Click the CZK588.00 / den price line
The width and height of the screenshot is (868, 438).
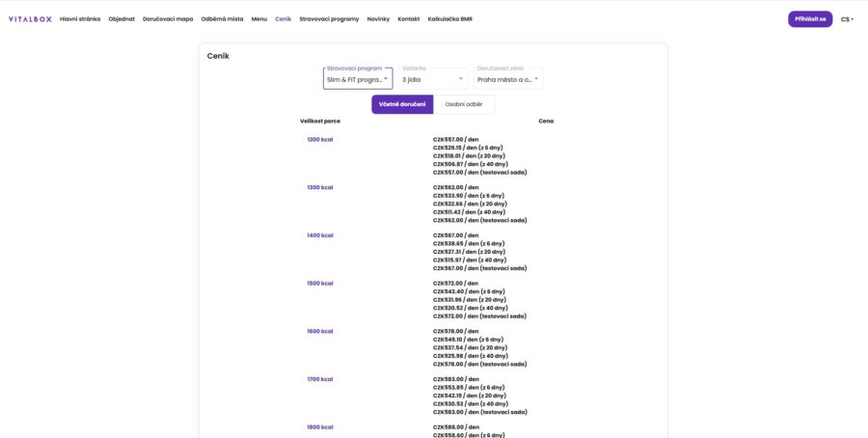456,427
